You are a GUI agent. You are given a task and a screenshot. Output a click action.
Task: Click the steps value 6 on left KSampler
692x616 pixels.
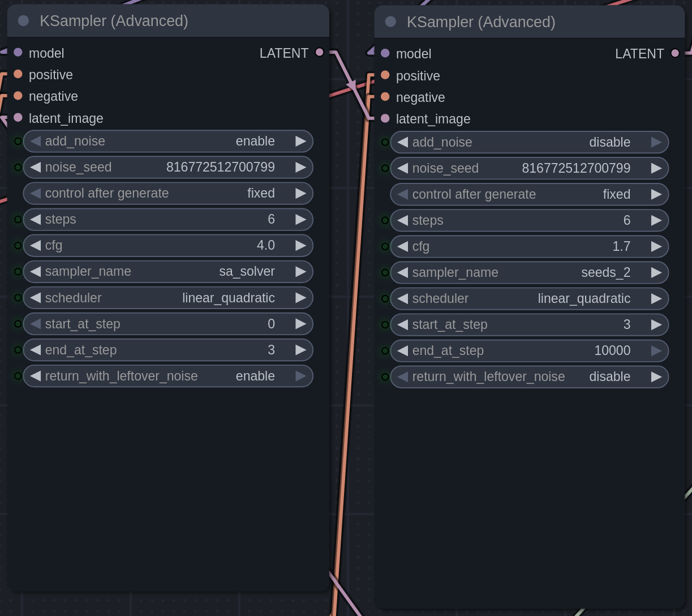pyautogui.click(x=272, y=220)
